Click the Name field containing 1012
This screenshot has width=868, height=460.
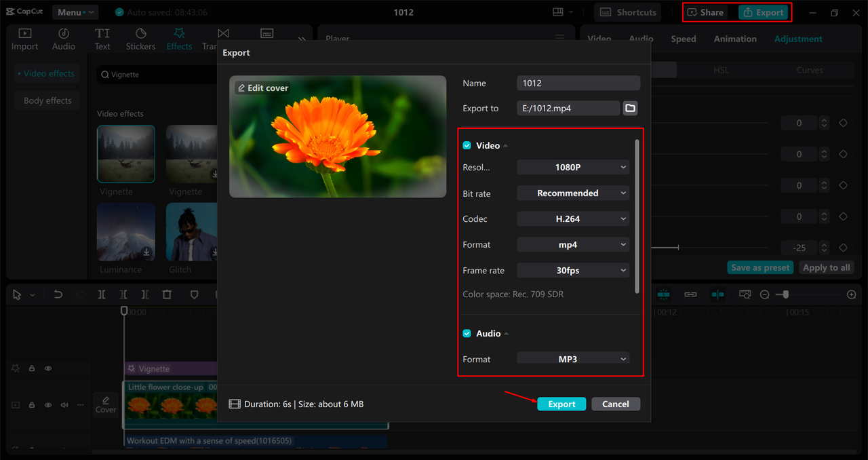click(x=578, y=83)
